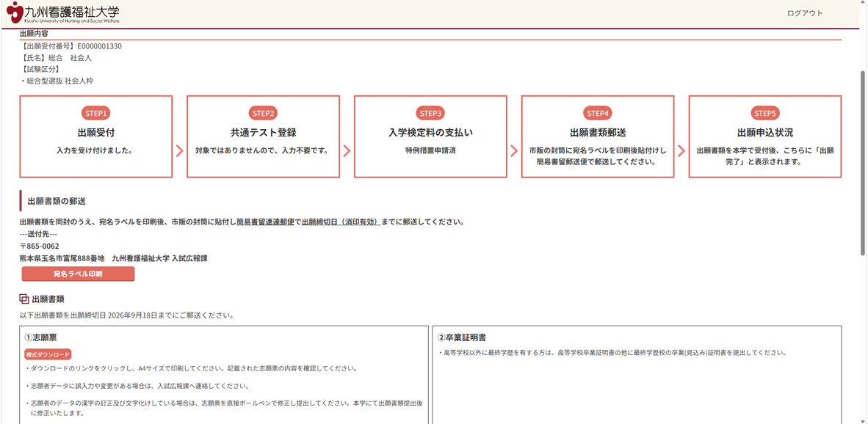Image resolution: width=868 pixels, height=424 pixels.
Task: Select the 出願受付 step title
Action: click(x=95, y=133)
